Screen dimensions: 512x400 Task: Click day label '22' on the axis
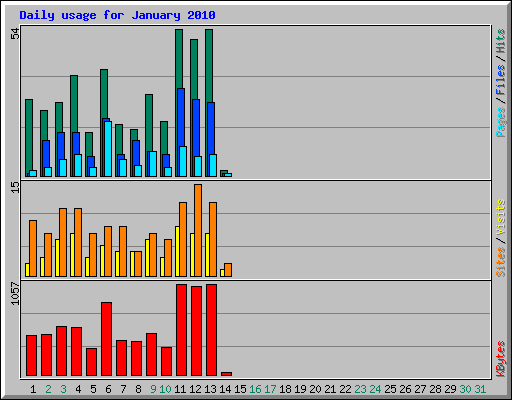[345, 389]
